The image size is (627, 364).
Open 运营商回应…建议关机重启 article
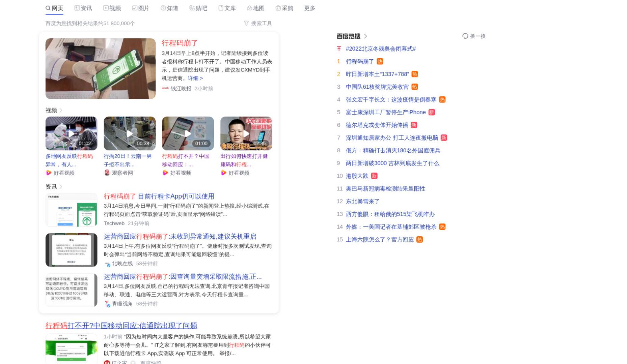(x=180, y=237)
